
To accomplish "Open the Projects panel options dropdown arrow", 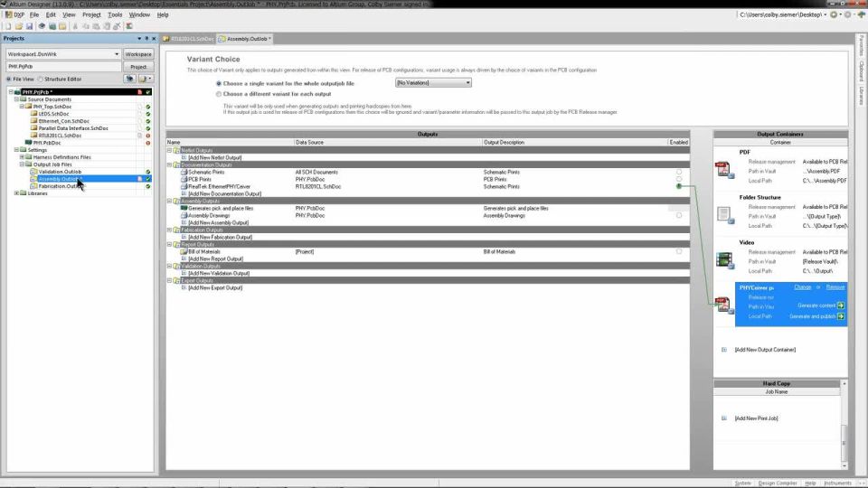I will pyautogui.click(x=139, y=39).
